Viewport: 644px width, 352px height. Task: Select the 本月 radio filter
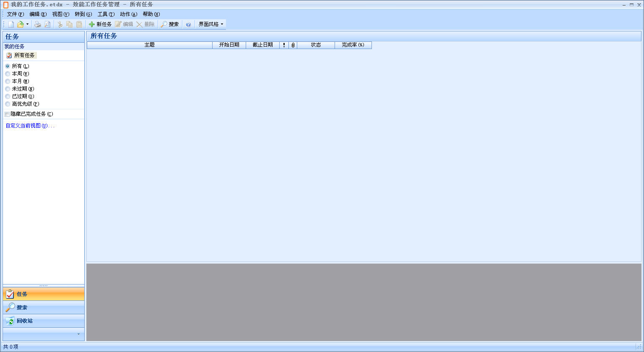8,81
